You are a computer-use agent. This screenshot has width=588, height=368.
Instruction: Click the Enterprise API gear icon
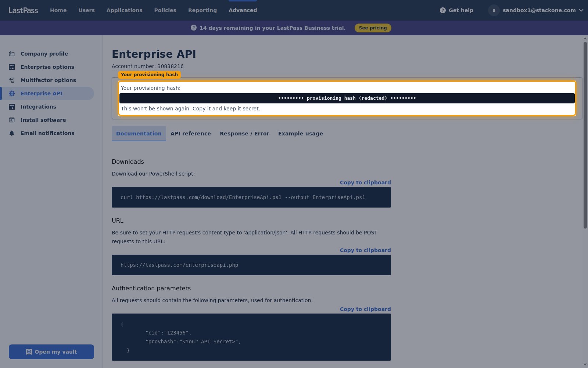12,93
